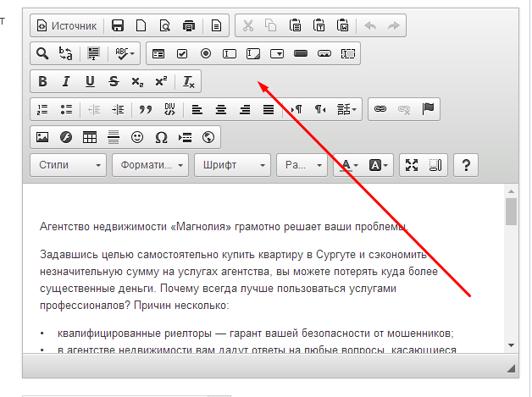Create a DIV container

[169, 109]
